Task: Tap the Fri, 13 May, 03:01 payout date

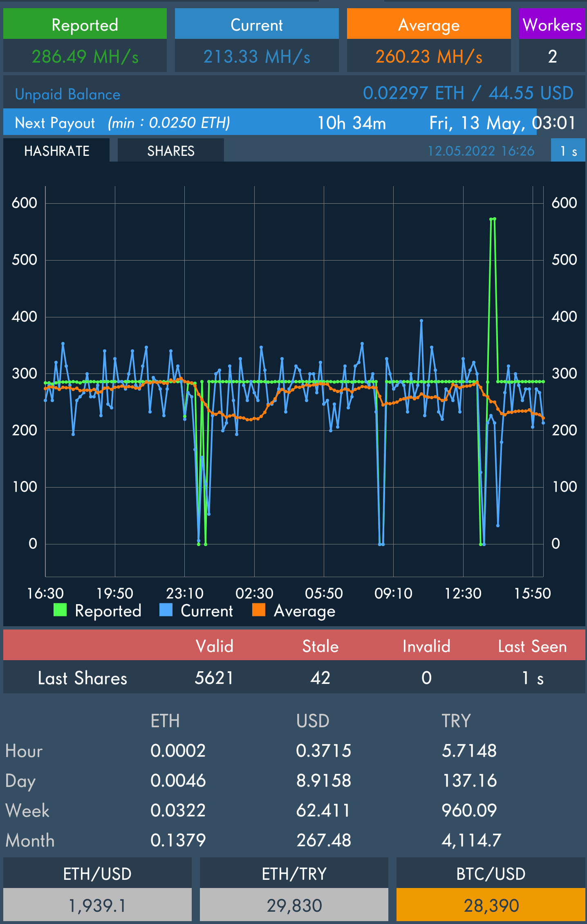Action: coord(502,123)
